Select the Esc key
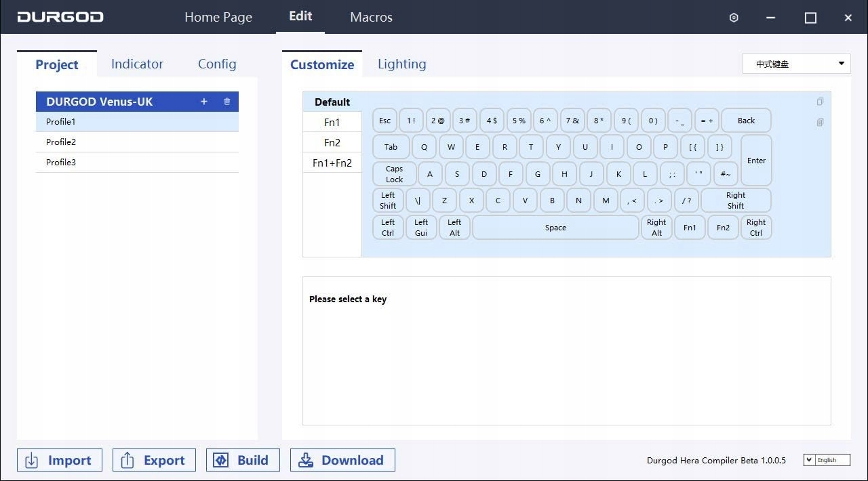The width and height of the screenshot is (868, 481). click(x=384, y=121)
